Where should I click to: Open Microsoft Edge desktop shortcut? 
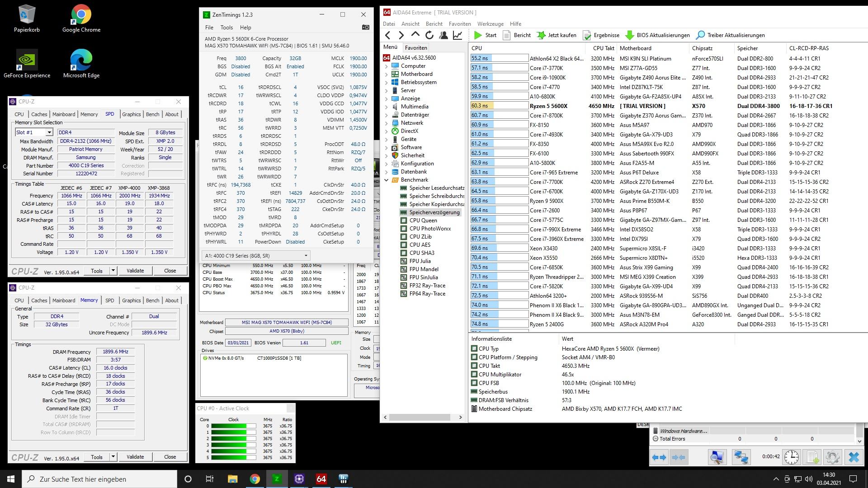81,64
